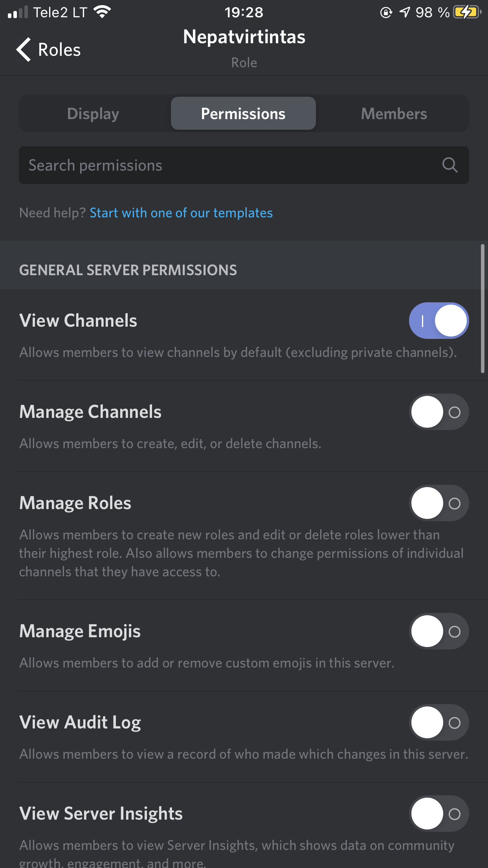The height and width of the screenshot is (868, 488).
Task: Select the Permissions tab
Action: [x=243, y=114]
